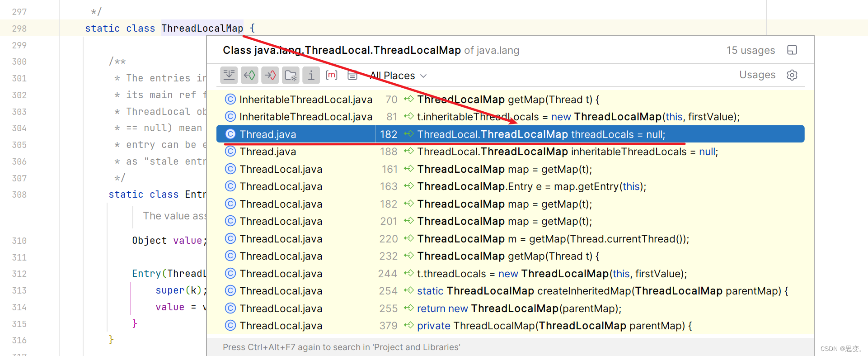
Task: Click class icon of ThreadLocal.java line 244
Action: tap(230, 273)
